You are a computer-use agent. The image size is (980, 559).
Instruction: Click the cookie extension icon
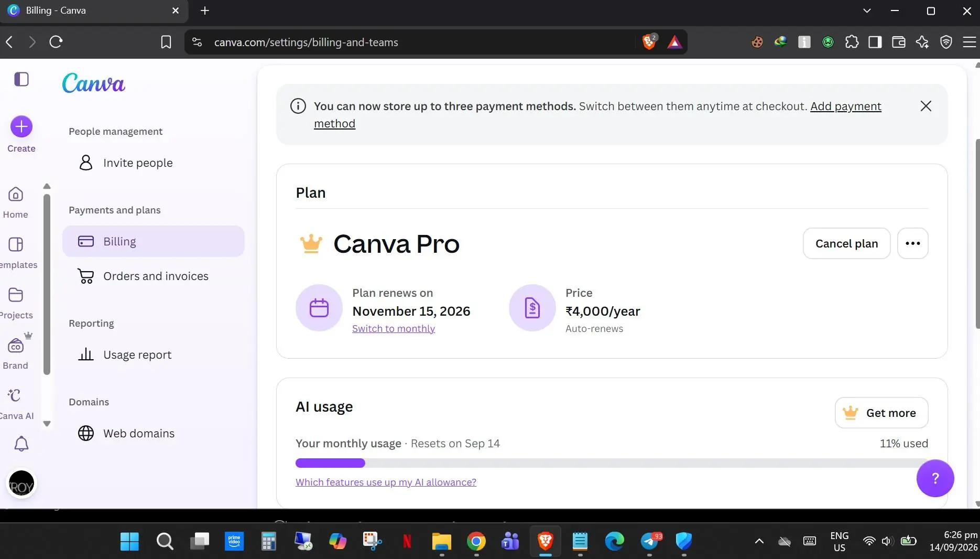757,42
